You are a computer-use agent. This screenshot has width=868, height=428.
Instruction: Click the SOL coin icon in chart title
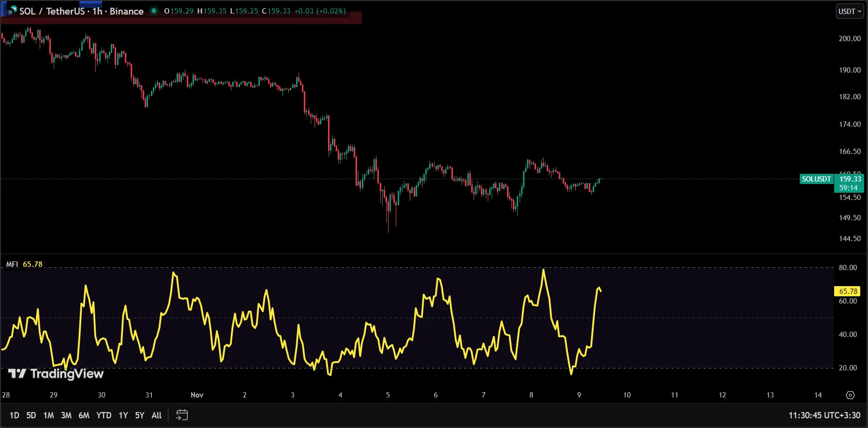pos(12,11)
